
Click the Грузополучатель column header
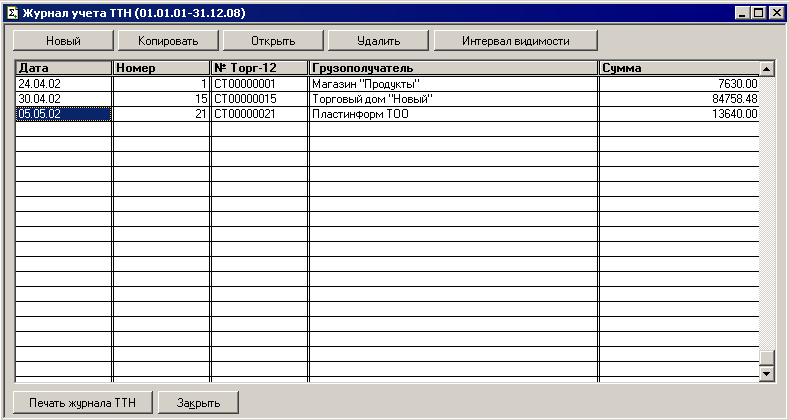pyautogui.click(x=452, y=68)
